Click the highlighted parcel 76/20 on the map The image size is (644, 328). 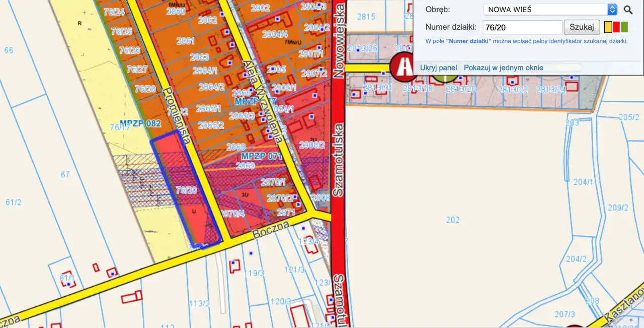coord(187,190)
